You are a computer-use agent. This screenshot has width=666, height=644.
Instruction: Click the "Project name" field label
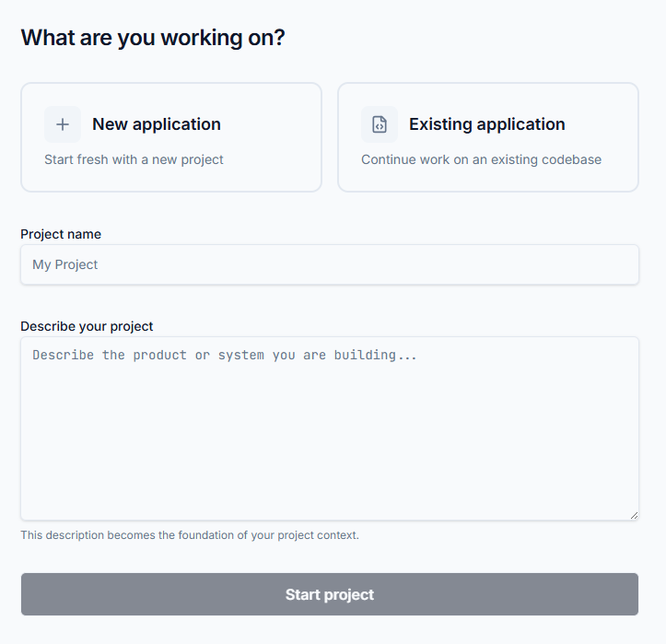point(61,235)
